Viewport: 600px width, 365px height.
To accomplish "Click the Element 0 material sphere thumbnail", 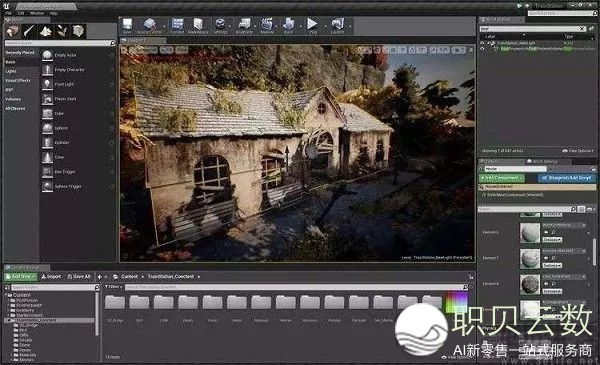I will [x=530, y=233].
